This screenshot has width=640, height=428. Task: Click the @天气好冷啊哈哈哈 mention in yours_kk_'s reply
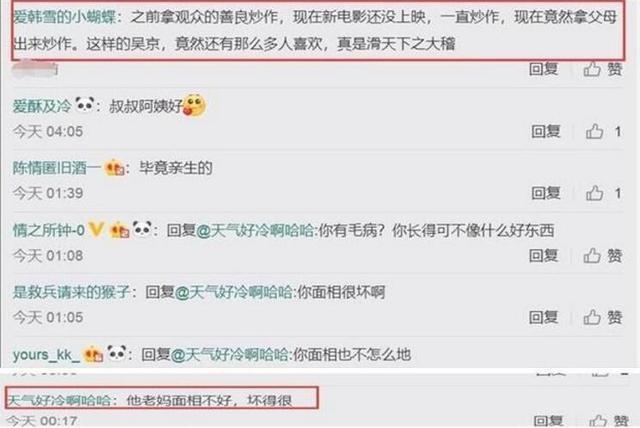coord(229,355)
